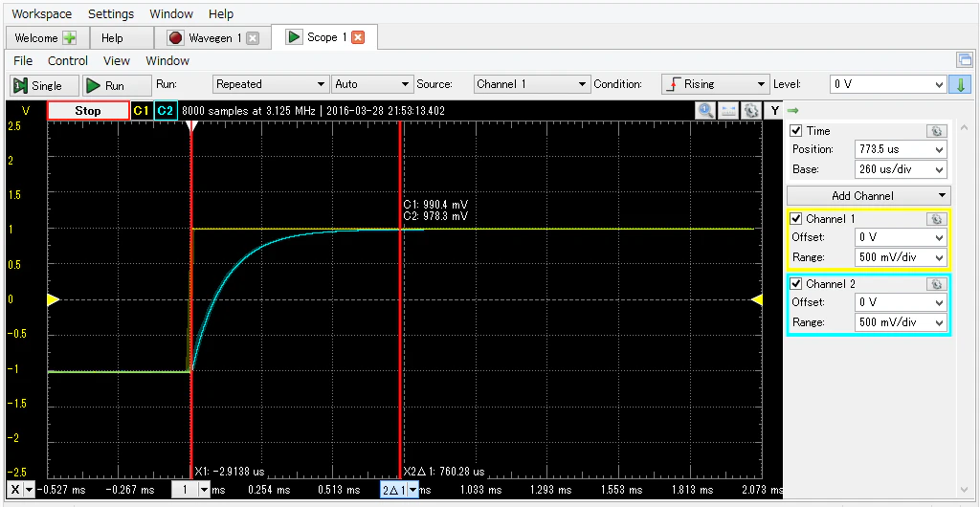Start a Single acquisition
This screenshot has height=507, width=980.
point(45,85)
